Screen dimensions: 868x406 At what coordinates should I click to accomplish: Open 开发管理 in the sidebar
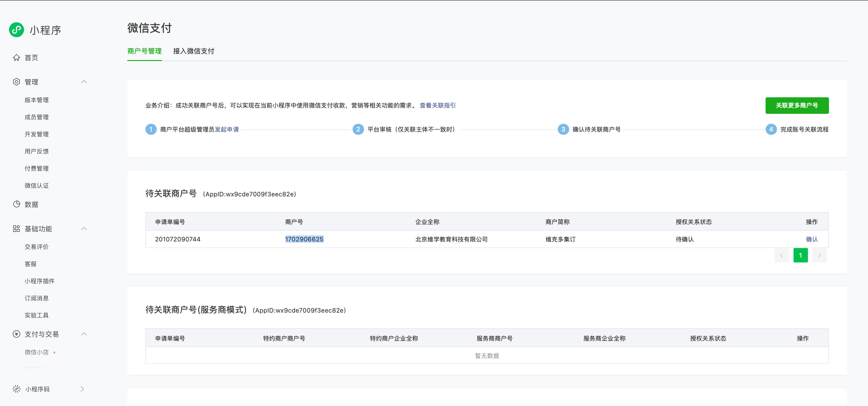tap(37, 135)
